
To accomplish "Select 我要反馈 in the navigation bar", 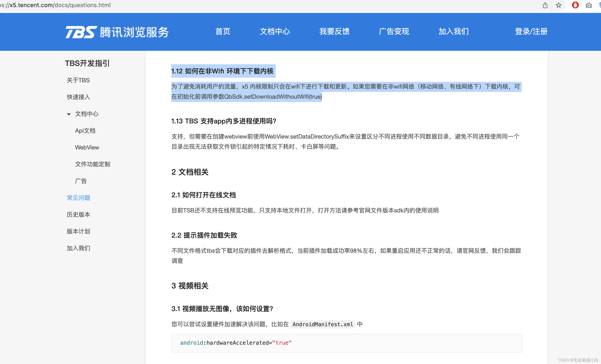I will [x=334, y=31].
